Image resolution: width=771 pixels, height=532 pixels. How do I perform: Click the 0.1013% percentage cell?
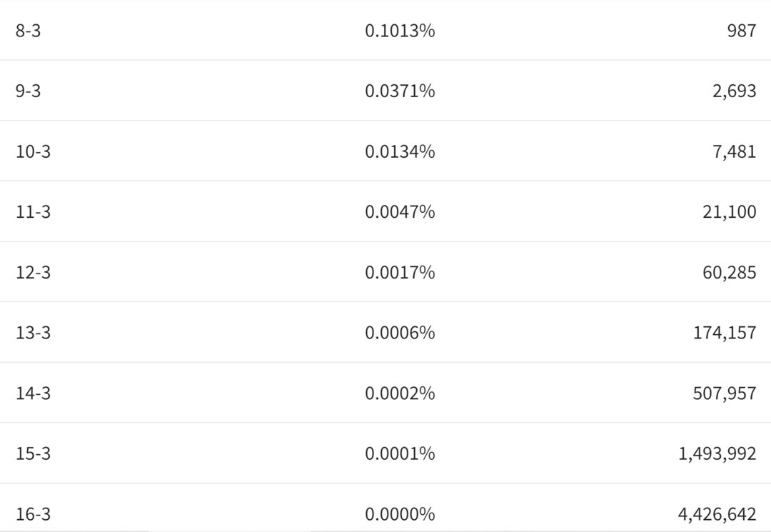400,31
